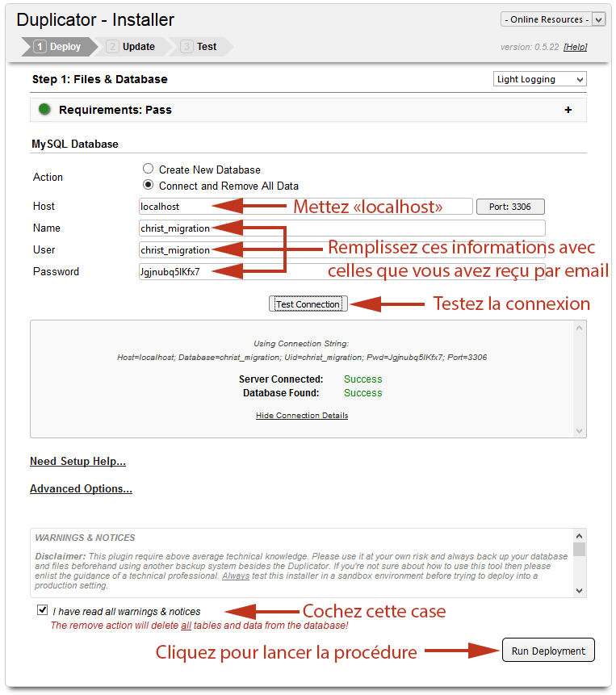Click Hide Connection Details link
The width and height of the screenshot is (616, 695).
[302, 416]
